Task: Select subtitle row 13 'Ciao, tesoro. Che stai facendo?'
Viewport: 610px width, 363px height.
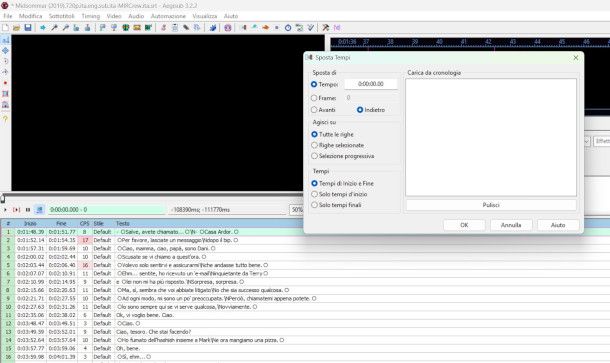Action: (305, 332)
